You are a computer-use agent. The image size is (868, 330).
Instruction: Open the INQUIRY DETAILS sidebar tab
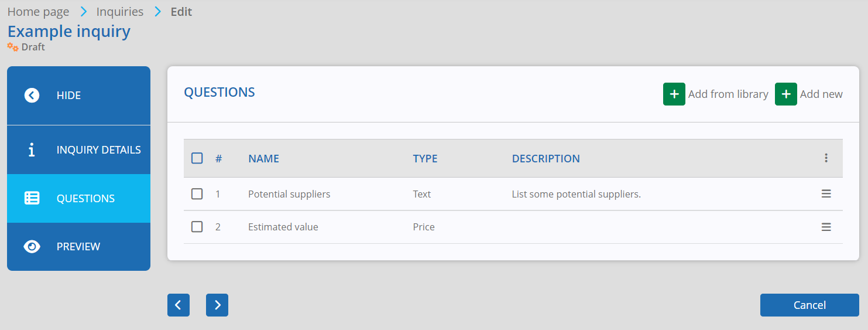pos(78,150)
